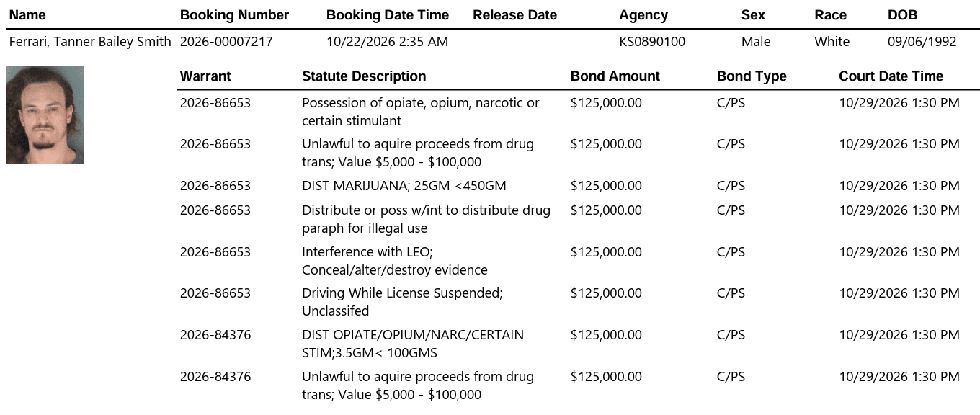
Task: Click the Court Date Time header
Action: 891,76
